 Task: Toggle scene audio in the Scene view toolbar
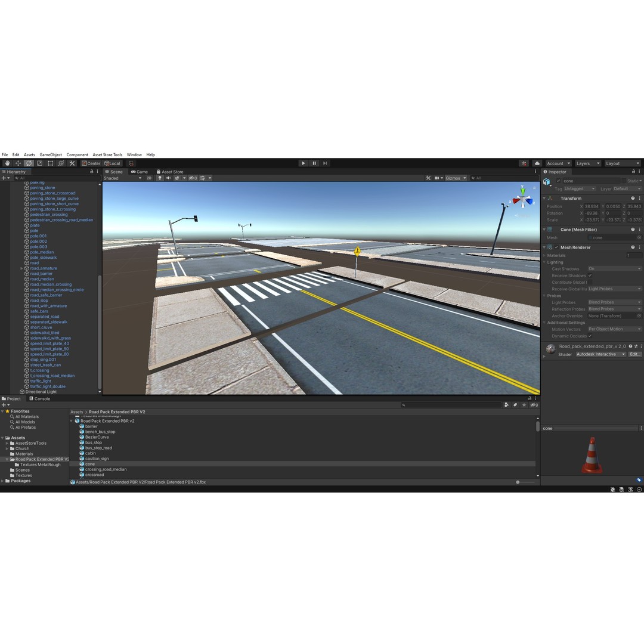tap(169, 178)
